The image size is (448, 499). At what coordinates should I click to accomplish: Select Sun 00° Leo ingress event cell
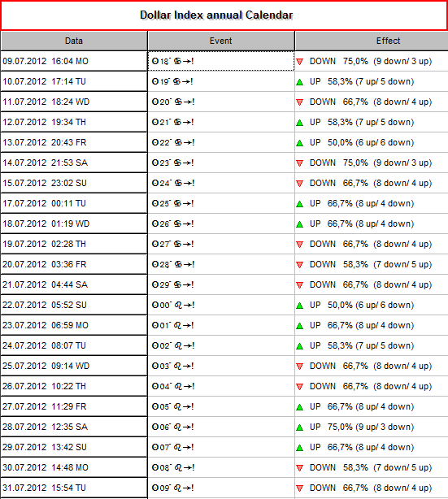[221, 305]
